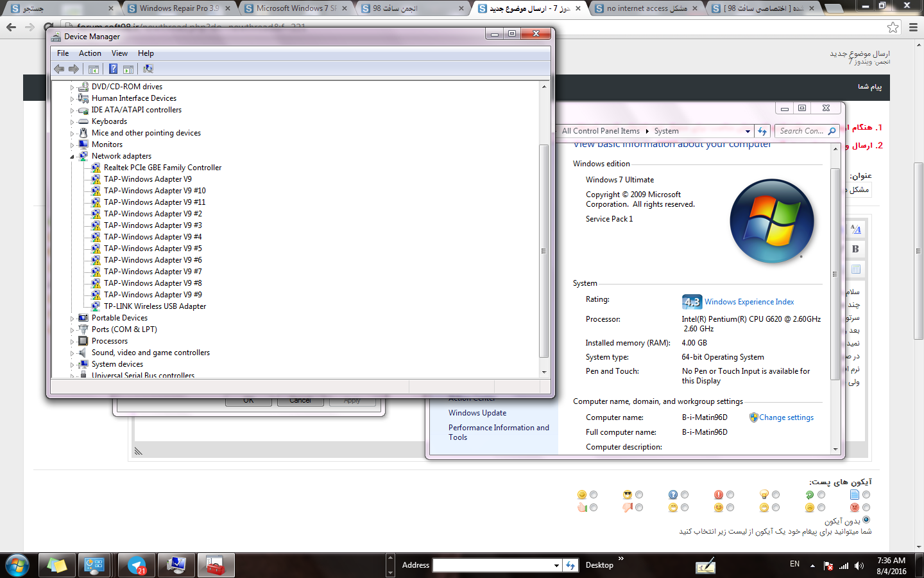
Task: Open the browser menu (three lines) icon
Action: 913,27
